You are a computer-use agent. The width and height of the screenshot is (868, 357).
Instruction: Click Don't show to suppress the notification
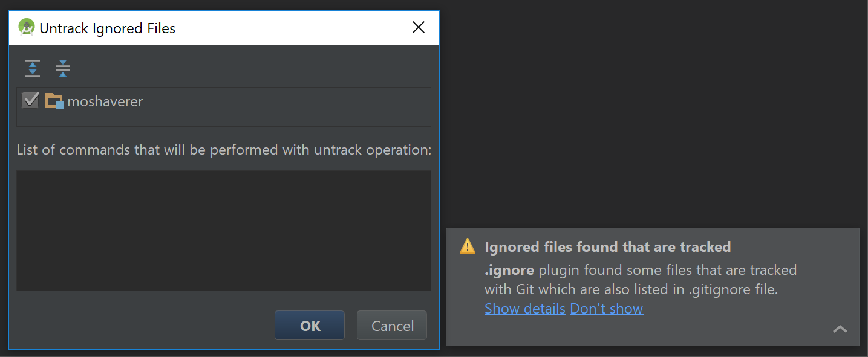tap(606, 308)
